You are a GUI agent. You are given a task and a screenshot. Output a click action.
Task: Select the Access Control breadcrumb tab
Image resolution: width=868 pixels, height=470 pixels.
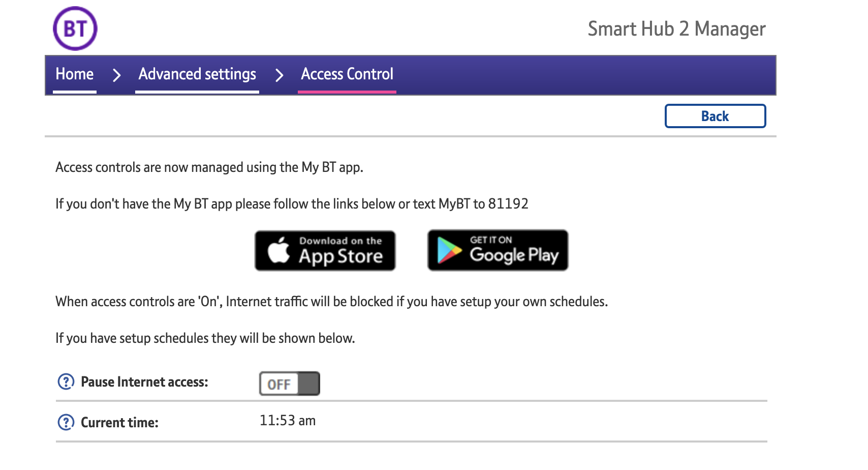tap(347, 74)
